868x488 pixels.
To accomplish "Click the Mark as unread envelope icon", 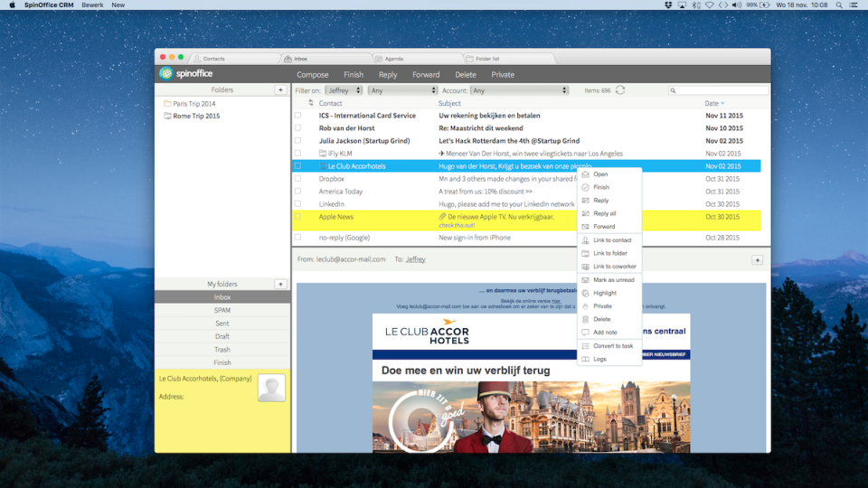I will pos(585,280).
